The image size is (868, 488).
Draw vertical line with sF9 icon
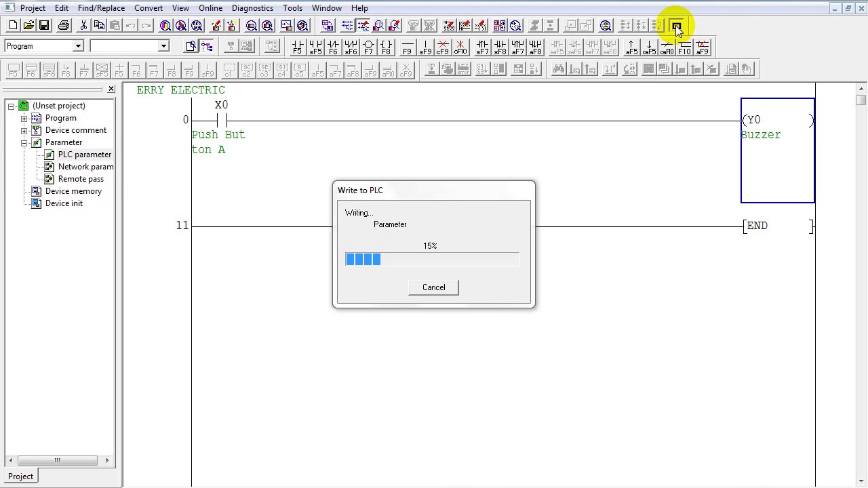tap(425, 47)
